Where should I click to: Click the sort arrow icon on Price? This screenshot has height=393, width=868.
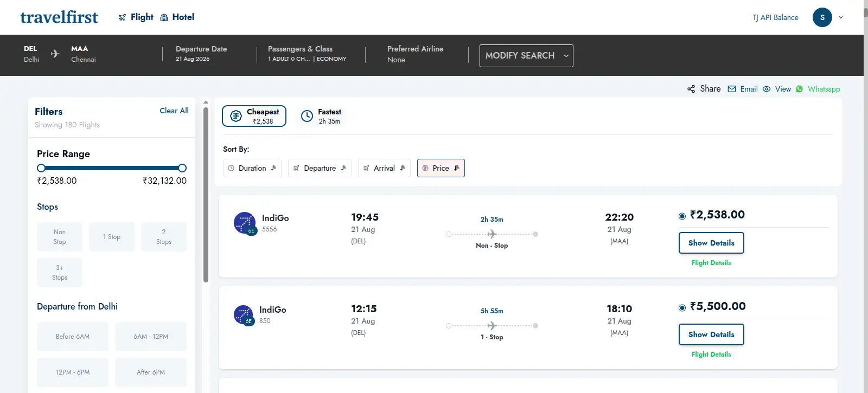(x=457, y=168)
